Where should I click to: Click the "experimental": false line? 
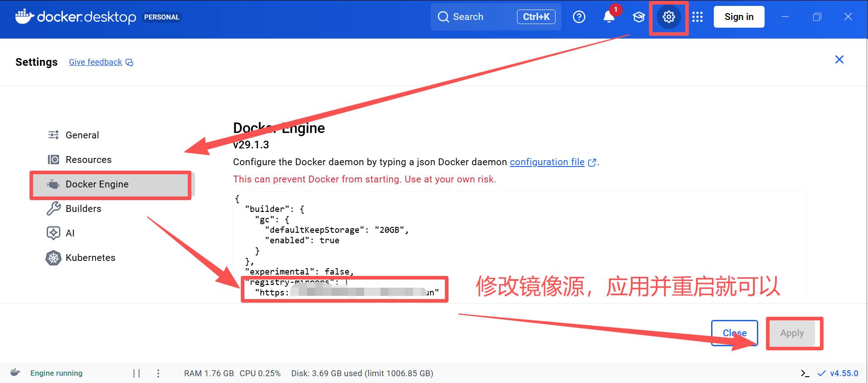point(299,271)
